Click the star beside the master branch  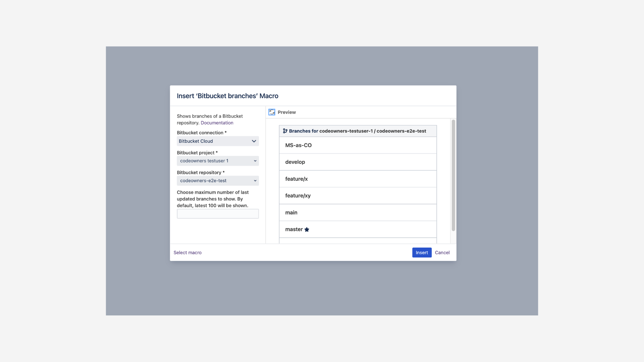pos(307,229)
